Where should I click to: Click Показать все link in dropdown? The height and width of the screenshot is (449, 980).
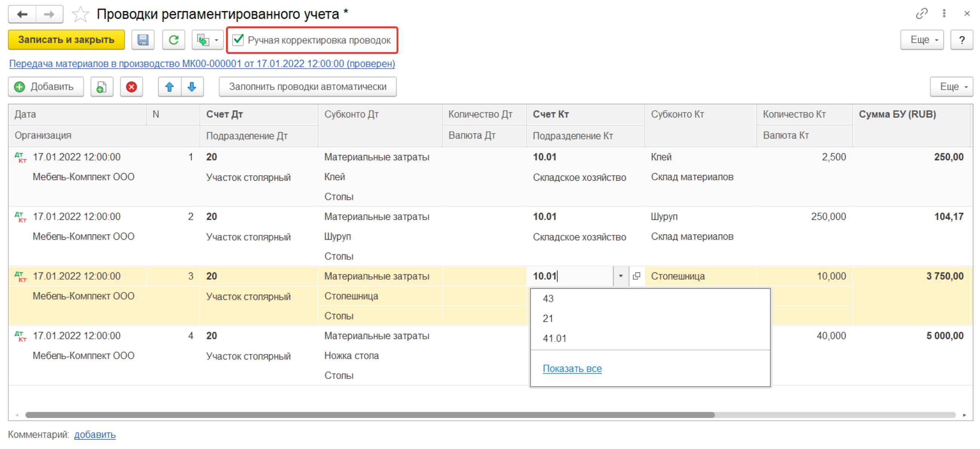[x=572, y=369]
